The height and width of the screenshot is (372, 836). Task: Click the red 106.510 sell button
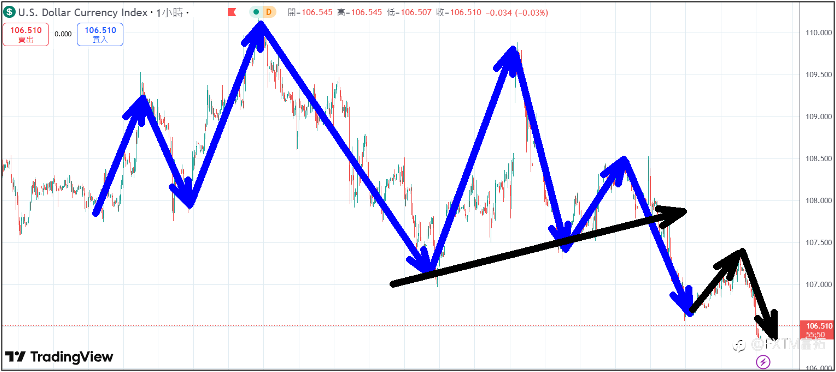(26, 34)
